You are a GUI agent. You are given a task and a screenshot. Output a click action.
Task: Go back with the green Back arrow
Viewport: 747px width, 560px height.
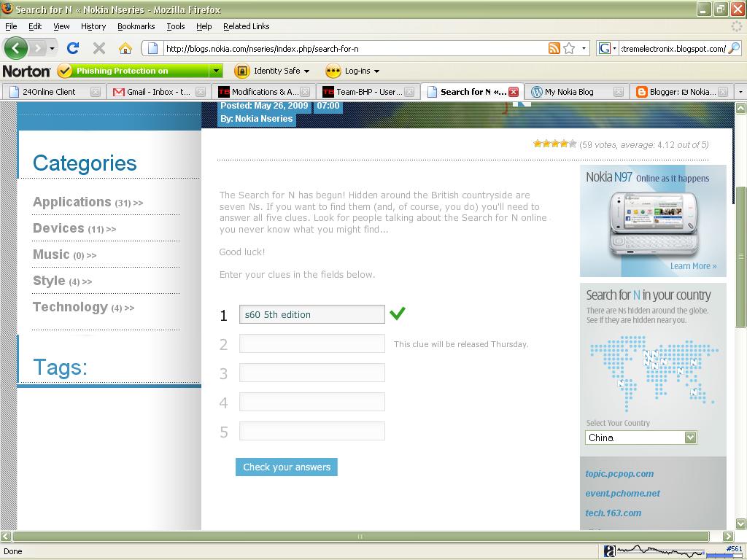pyautogui.click(x=16, y=48)
